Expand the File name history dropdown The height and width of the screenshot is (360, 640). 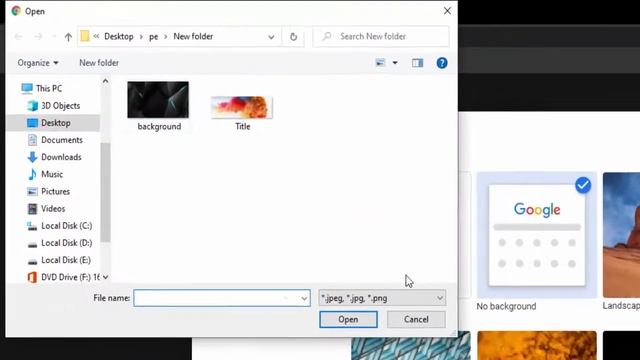pos(304,298)
